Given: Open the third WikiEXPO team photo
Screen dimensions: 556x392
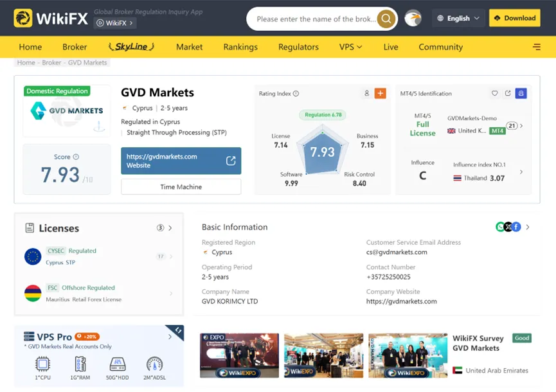Looking at the screenshot, I should coord(408,355).
